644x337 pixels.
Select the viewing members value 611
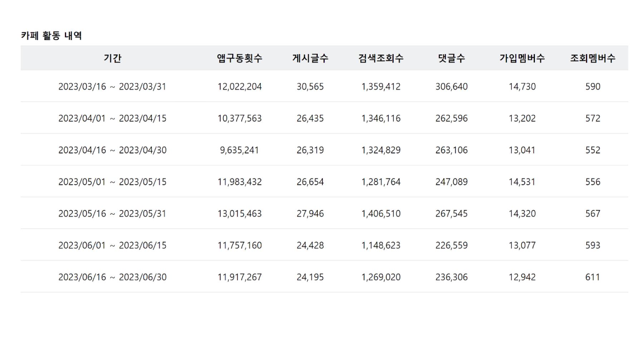pos(592,277)
